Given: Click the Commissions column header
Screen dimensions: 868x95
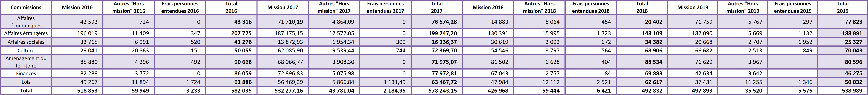Looking at the screenshot, I should point(26,7).
